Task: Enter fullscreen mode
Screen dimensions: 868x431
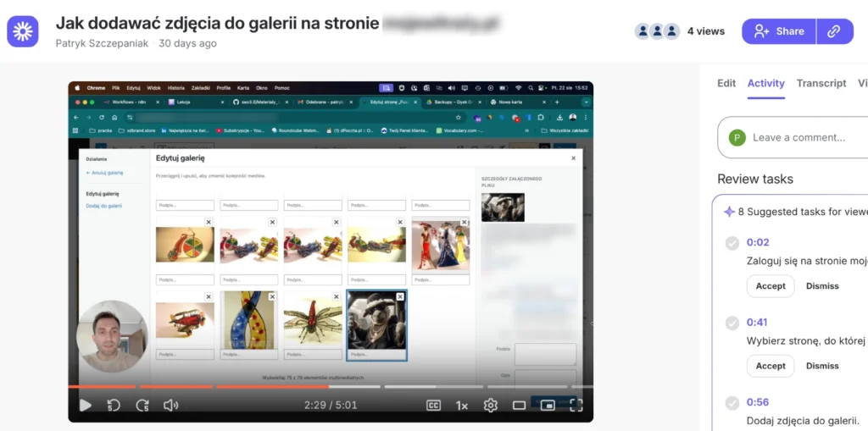Action: (576, 406)
